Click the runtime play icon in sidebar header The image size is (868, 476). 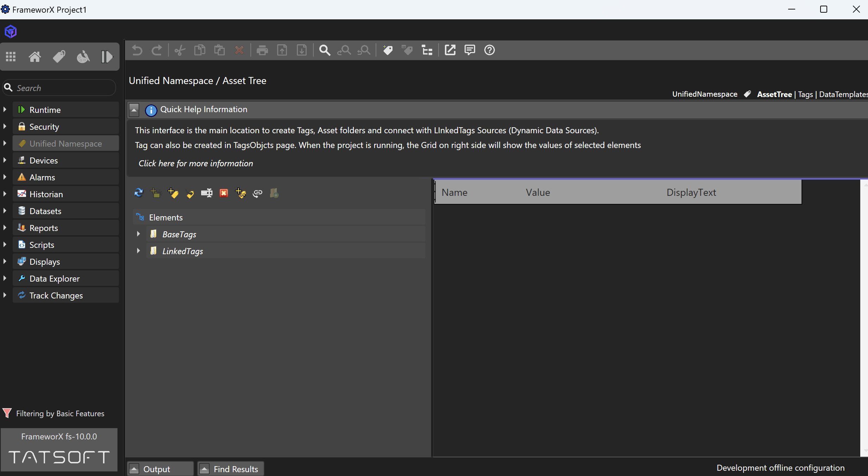[x=107, y=57]
